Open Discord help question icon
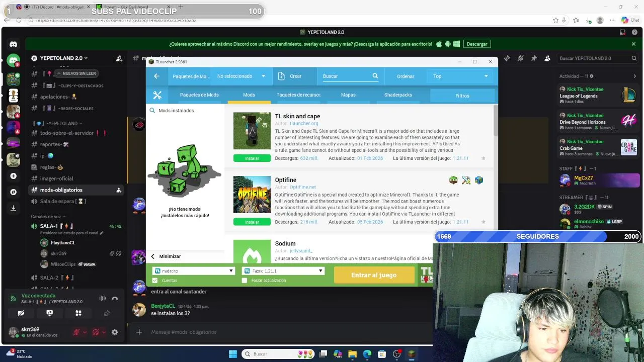644x362 pixels. click(x=633, y=32)
